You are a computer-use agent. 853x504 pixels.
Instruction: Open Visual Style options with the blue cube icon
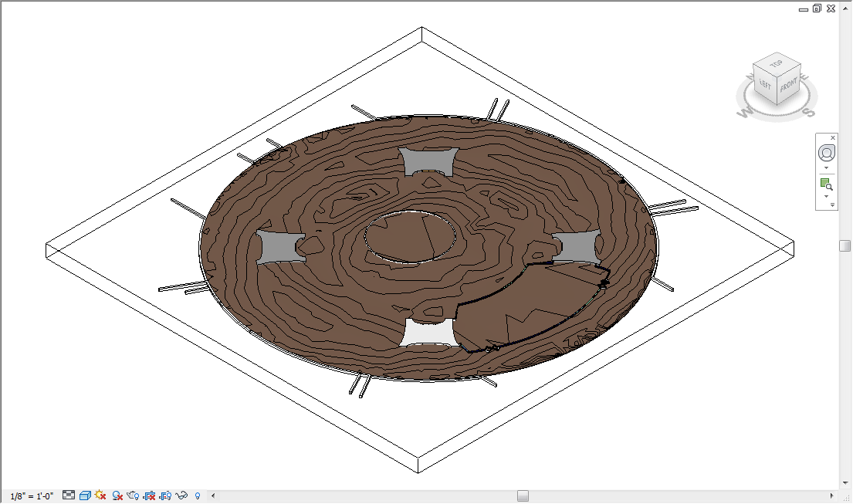coord(85,496)
